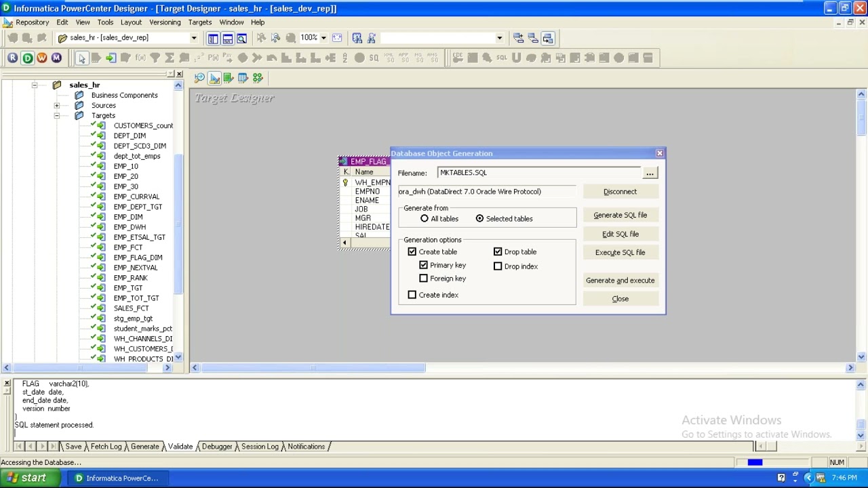The image size is (868, 488).
Task: Open the sales_hr workspace dropdown
Action: point(193,38)
